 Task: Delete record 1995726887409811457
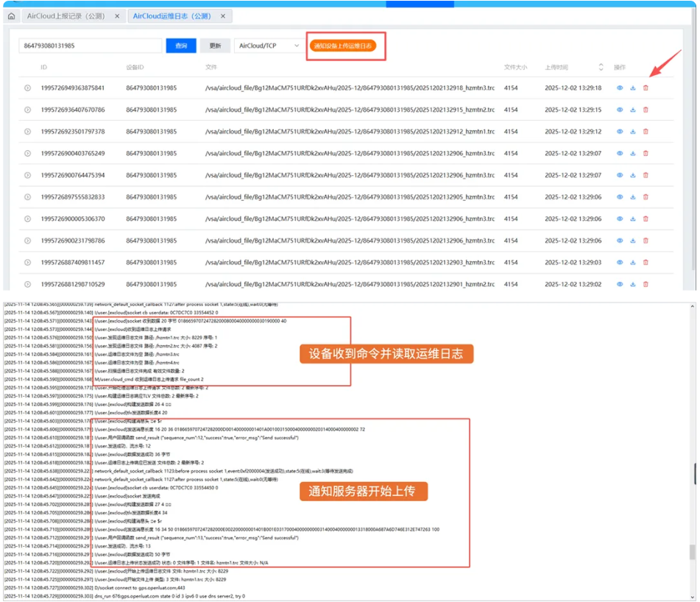pos(646,263)
